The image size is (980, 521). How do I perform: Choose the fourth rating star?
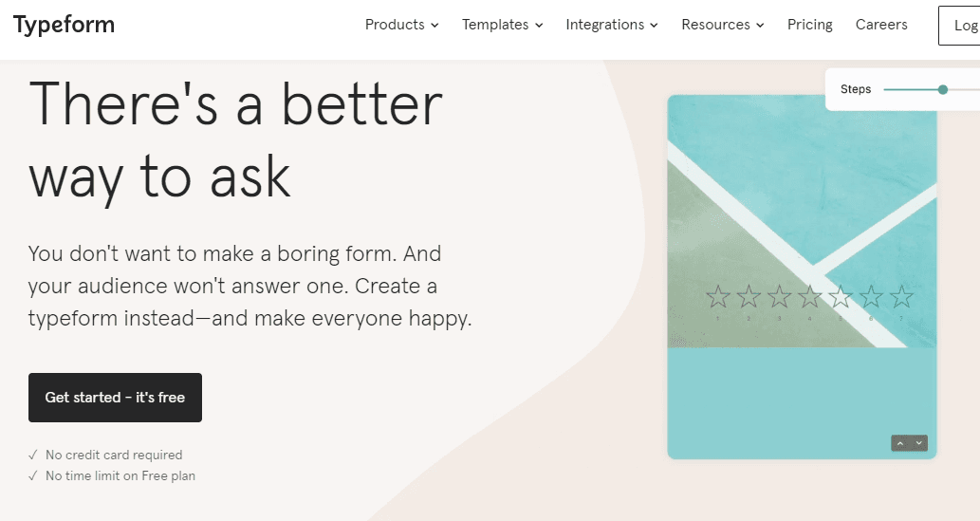pos(810,298)
